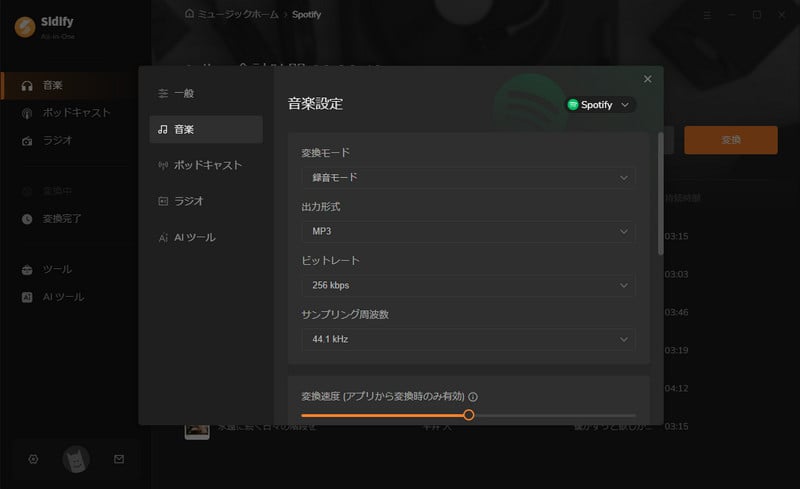Click the chevron arrow of 44.1 kHz field
The image size is (800, 489).
point(623,339)
